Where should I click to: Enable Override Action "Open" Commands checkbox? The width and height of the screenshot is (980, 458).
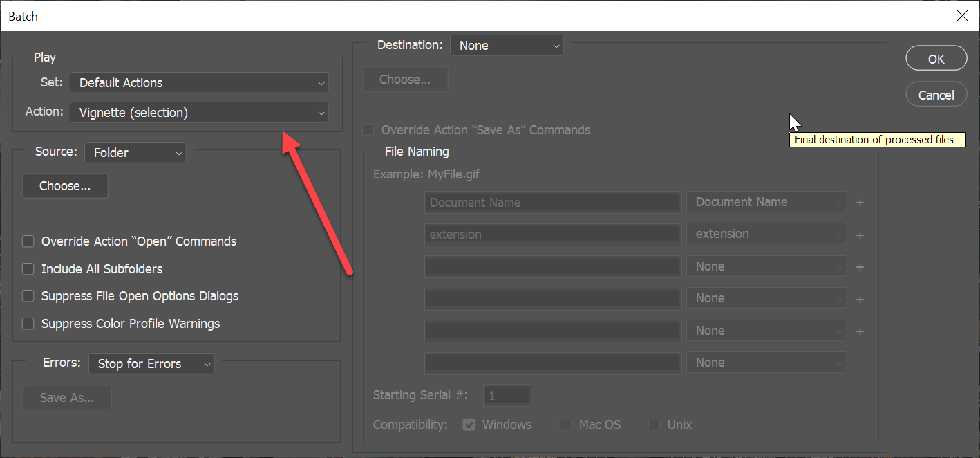click(28, 241)
